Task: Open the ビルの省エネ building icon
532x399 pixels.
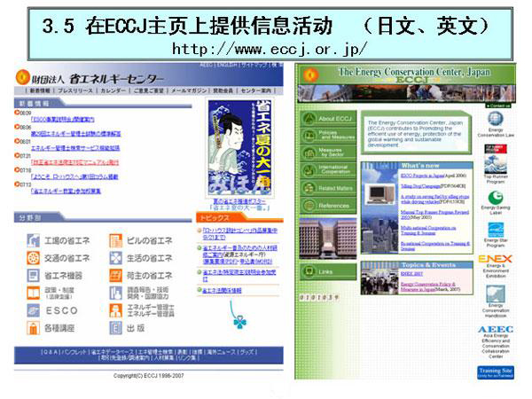Action: [115, 240]
